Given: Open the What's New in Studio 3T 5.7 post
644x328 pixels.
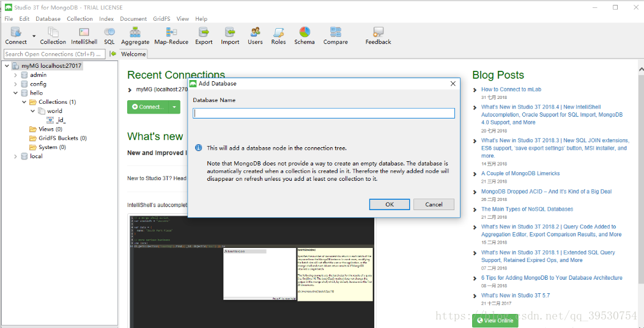Looking at the screenshot, I should point(516,296).
